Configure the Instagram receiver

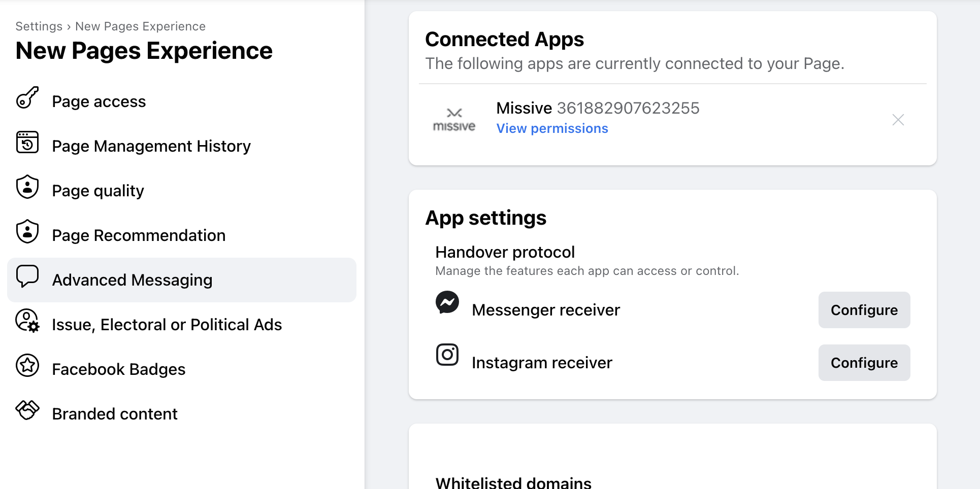[x=864, y=363]
